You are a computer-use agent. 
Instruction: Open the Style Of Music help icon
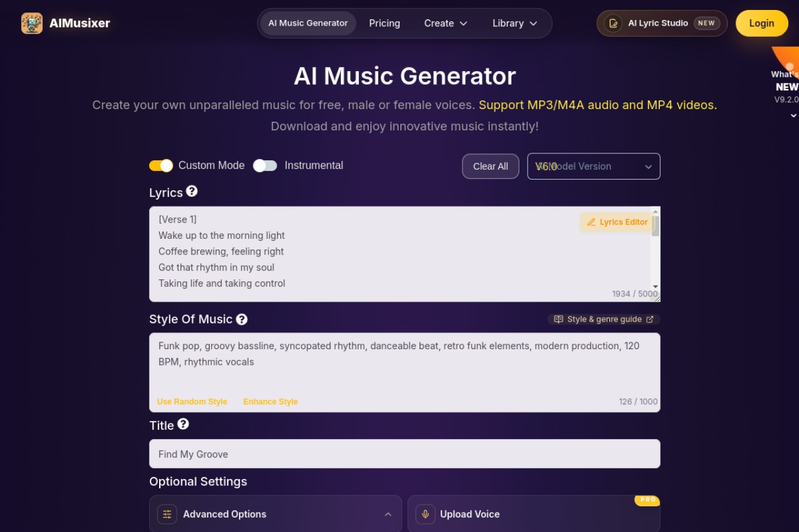click(x=242, y=319)
